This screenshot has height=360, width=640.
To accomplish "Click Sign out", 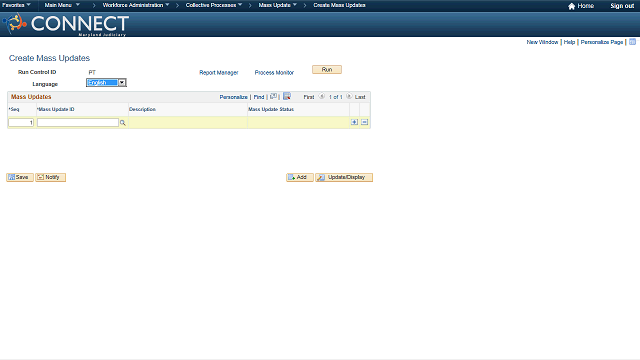I will 622,6.
